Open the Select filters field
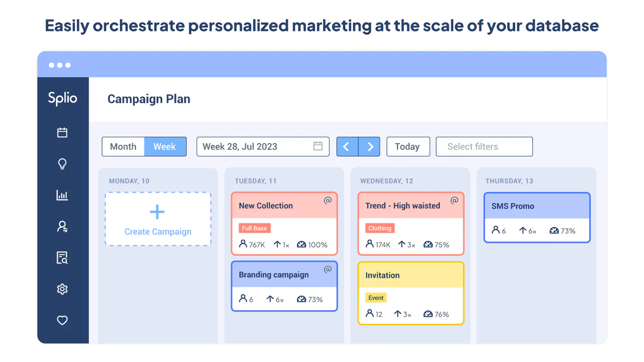Viewport: 644px width, 362px height. 484,146
